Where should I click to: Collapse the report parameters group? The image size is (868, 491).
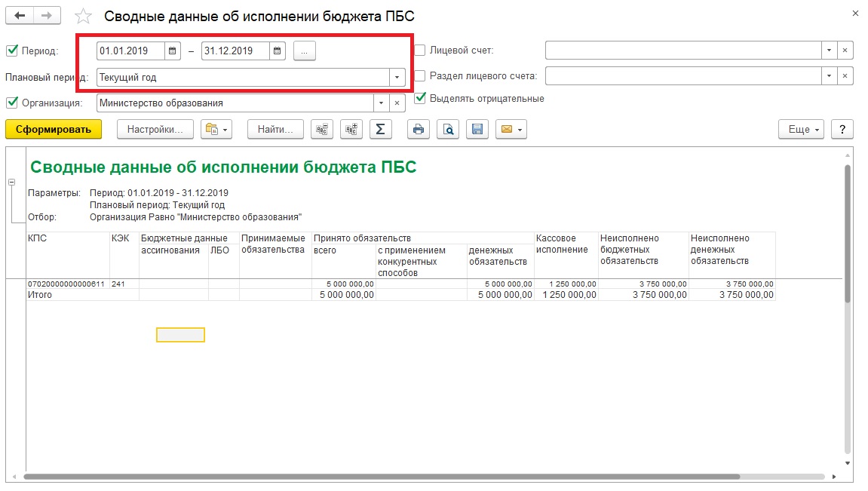tap(11, 182)
